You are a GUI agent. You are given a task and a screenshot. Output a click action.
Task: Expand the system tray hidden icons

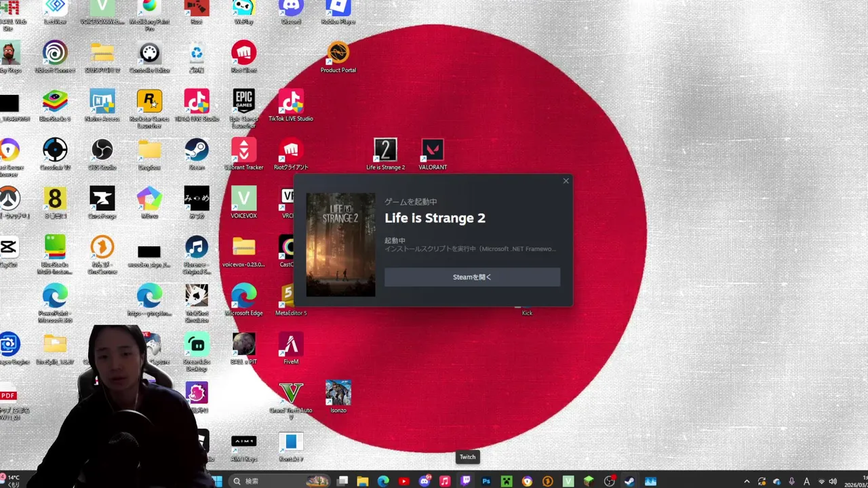[747, 482]
